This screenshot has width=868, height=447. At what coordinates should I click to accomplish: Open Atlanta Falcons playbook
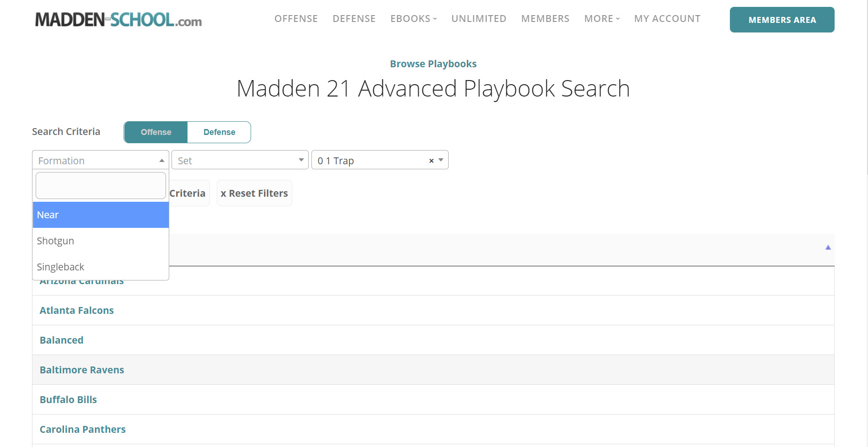(77, 311)
